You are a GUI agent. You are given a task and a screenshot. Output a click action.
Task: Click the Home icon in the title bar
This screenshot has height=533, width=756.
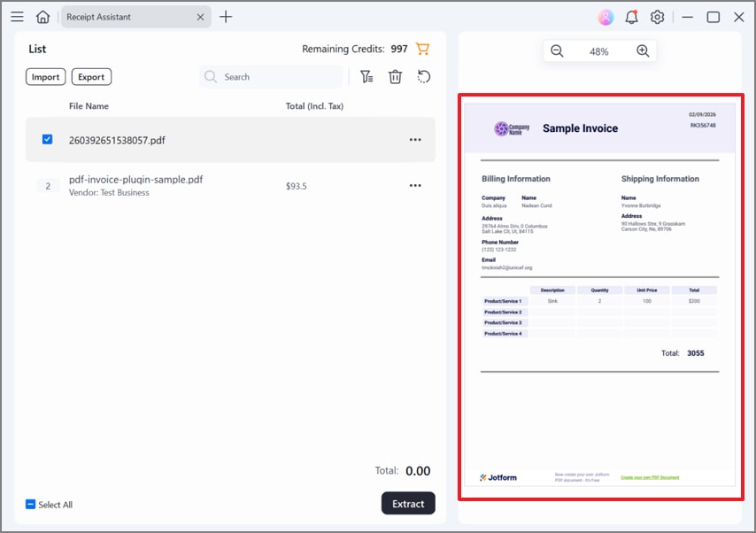point(42,17)
